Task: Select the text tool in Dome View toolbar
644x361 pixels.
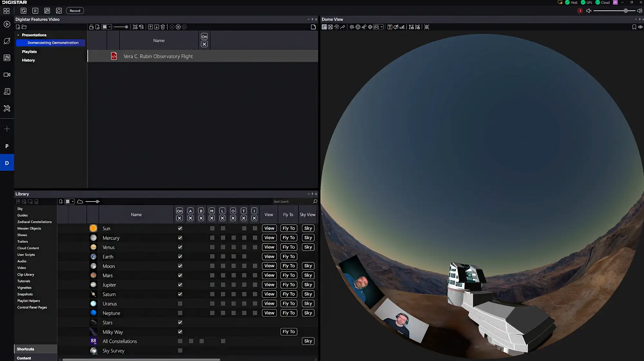Action: click(x=390, y=27)
